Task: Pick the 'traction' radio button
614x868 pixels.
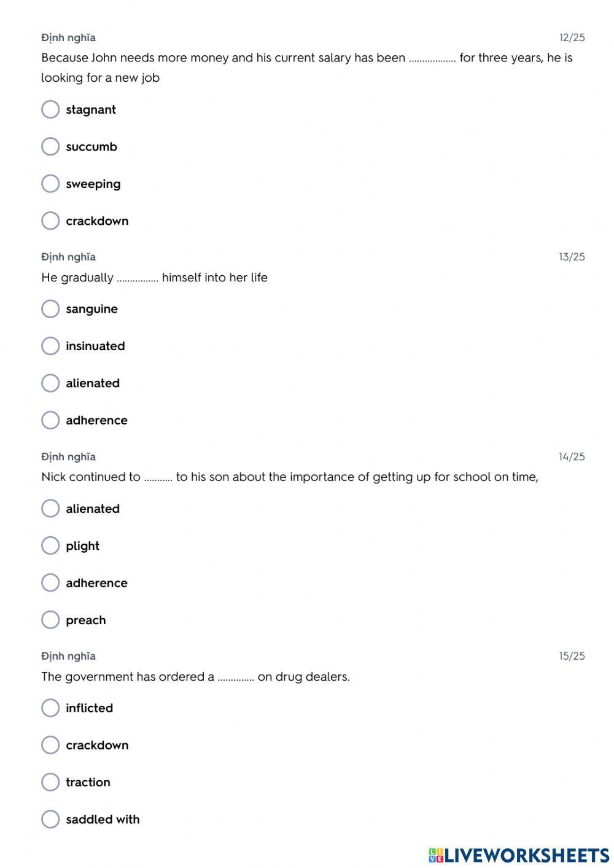Action: 50,782
